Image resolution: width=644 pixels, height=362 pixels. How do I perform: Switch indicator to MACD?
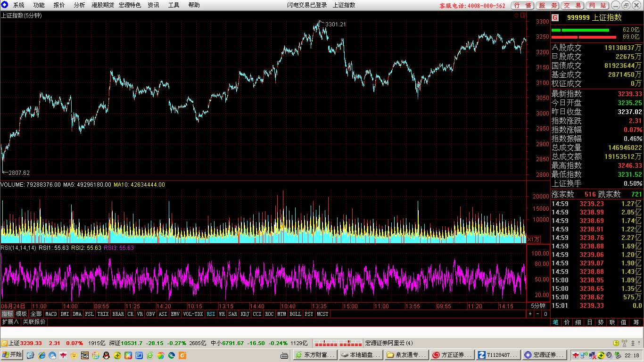click(x=51, y=313)
